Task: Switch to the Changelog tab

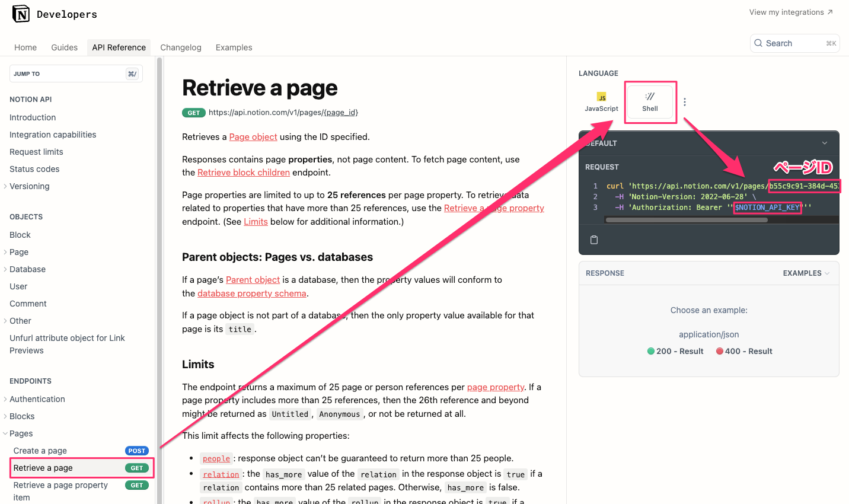Action: click(181, 47)
